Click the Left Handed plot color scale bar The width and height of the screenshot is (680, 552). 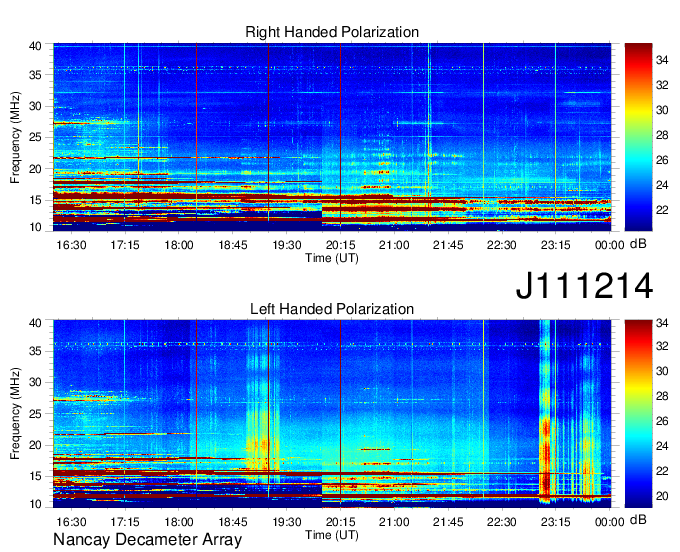pos(638,414)
